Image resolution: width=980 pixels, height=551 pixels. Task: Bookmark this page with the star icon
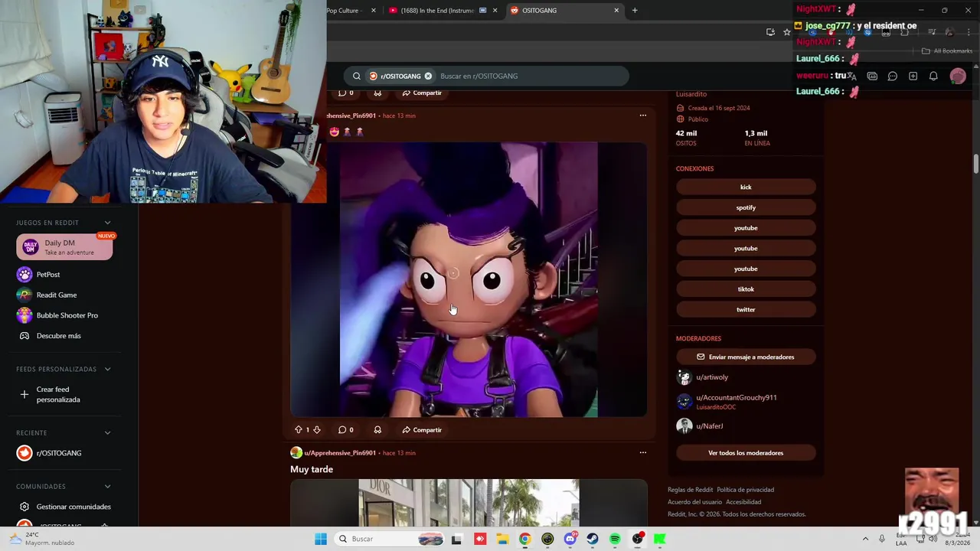click(786, 32)
